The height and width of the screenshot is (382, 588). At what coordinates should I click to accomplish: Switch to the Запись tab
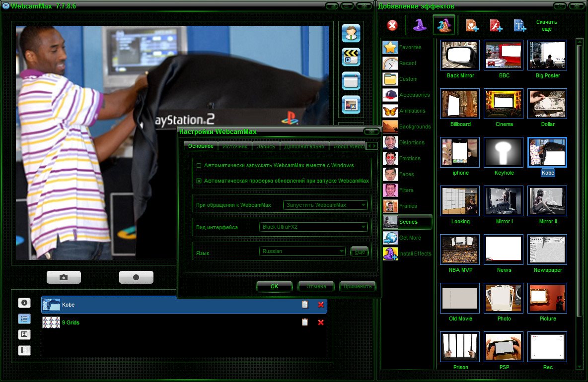[266, 146]
